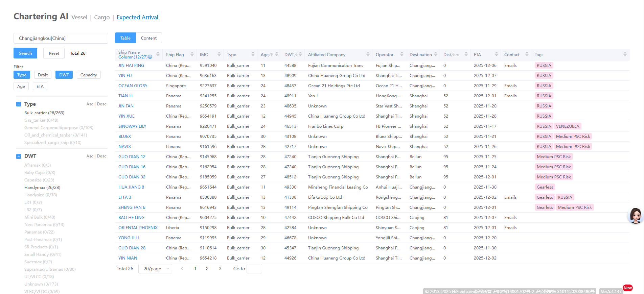This screenshot has height=294, width=644.
Task: Open the Cargo section tab
Action: click(102, 17)
